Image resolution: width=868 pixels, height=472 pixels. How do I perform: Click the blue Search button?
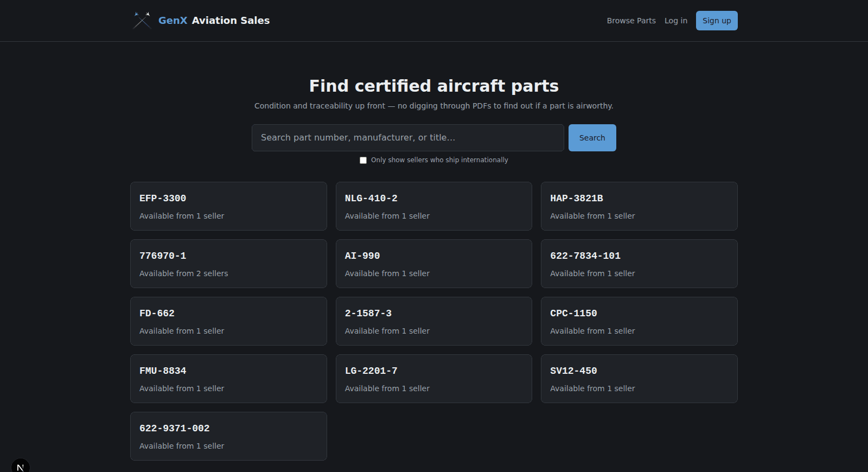coord(592,138)
